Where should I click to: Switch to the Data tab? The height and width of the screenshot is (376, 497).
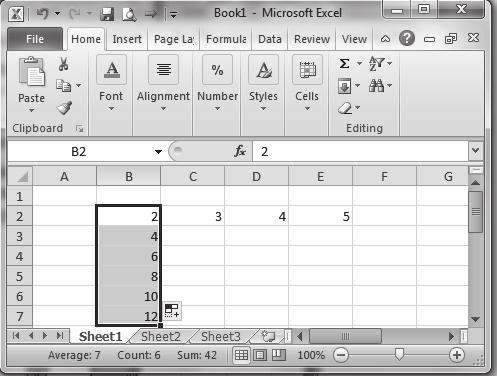(x=270, y=39)
